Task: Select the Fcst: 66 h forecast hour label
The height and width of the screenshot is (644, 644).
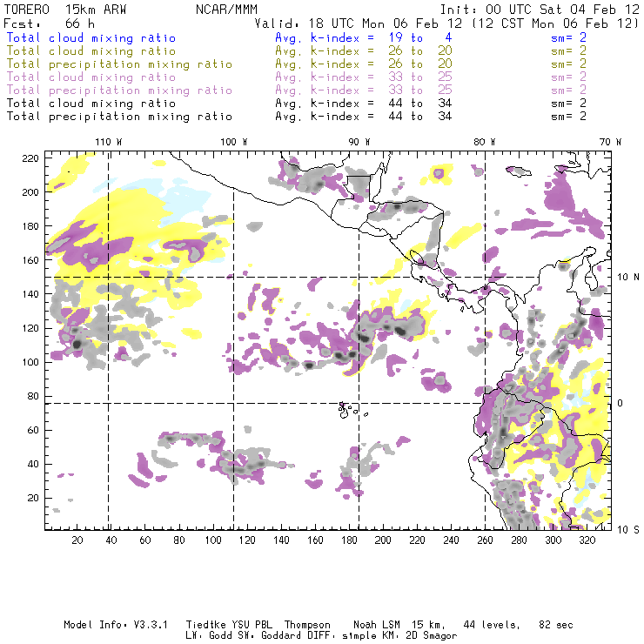Action: (x=50, y=23)
